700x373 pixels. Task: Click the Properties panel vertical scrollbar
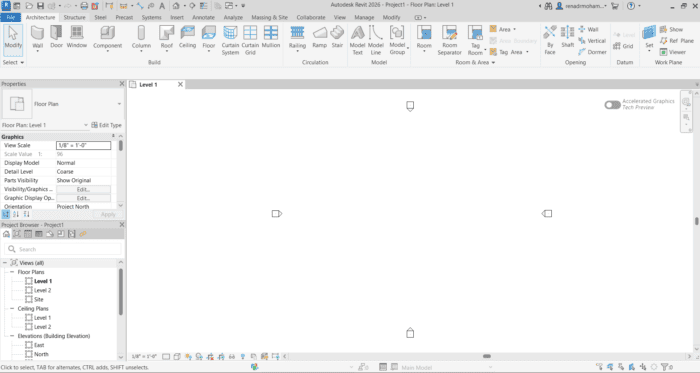coord(121,146)
